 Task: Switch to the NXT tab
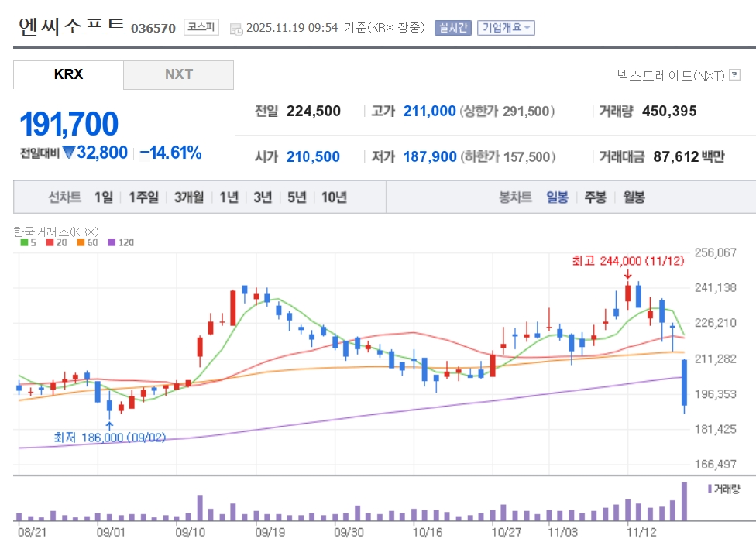click(178, 75)
